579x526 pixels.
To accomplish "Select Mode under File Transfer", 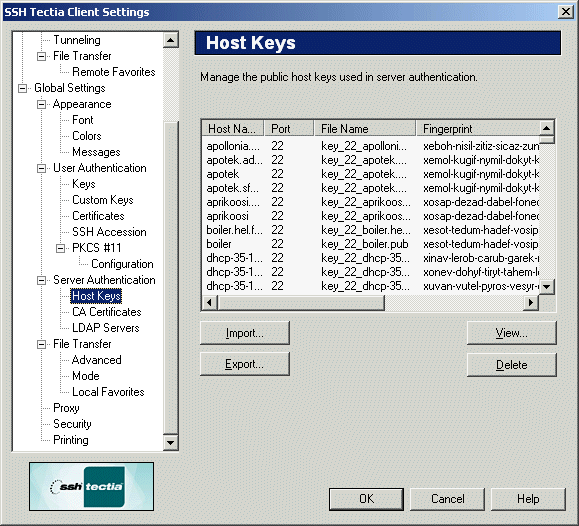I will click(86, 376).
